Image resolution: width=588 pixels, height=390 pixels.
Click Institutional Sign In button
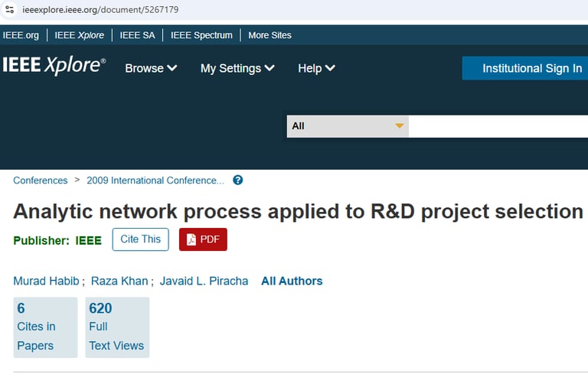(x=525, y=68)
